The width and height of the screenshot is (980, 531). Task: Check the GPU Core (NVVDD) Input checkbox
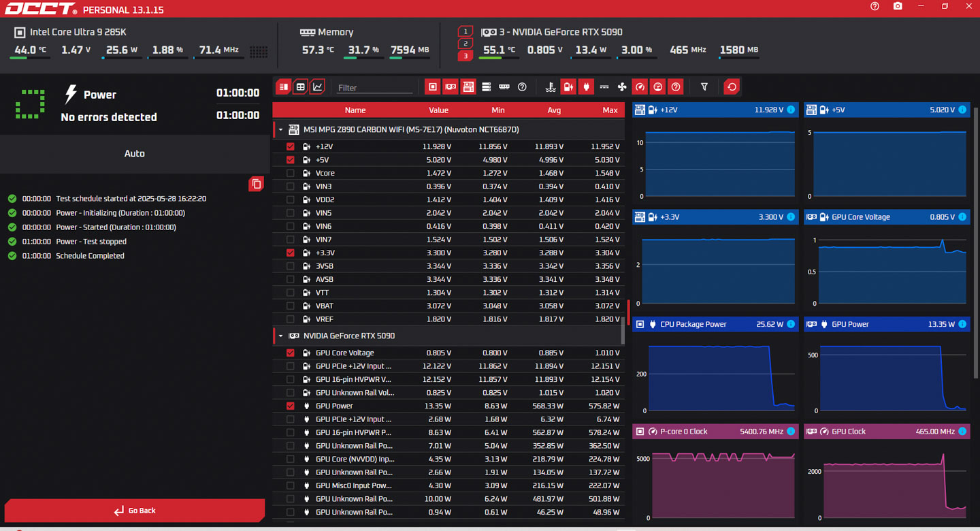tap(291, 459)
